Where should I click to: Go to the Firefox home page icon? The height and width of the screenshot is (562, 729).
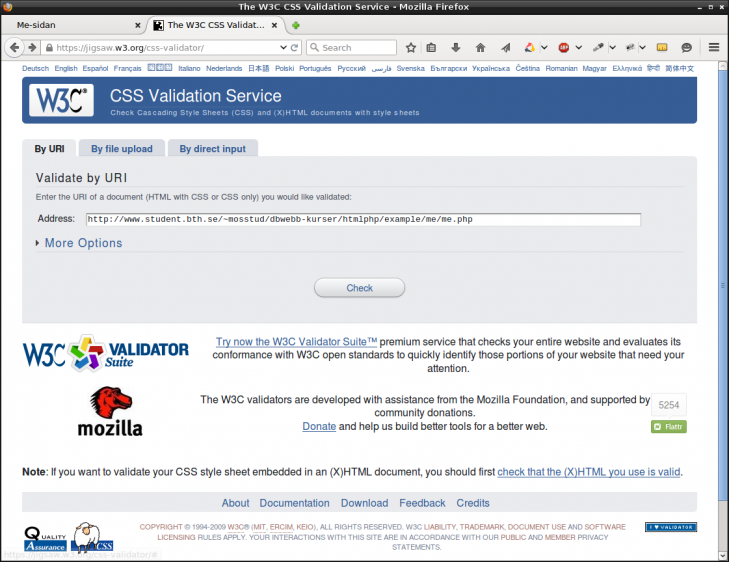click(480, 47)
